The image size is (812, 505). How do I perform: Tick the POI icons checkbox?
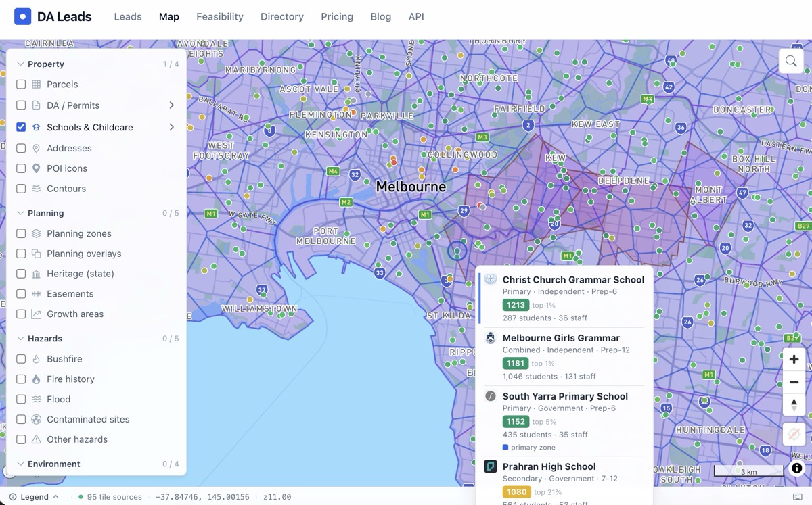point(21,168)
